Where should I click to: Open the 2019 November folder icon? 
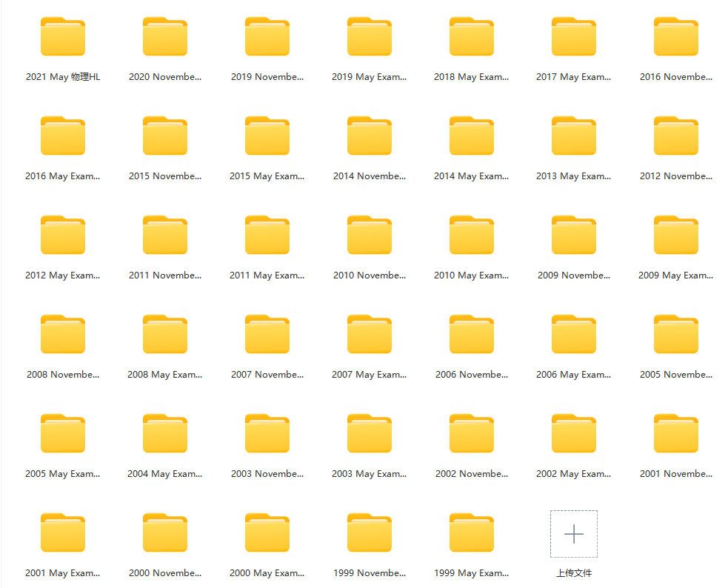pyautogui.click(x=267, y=36)
